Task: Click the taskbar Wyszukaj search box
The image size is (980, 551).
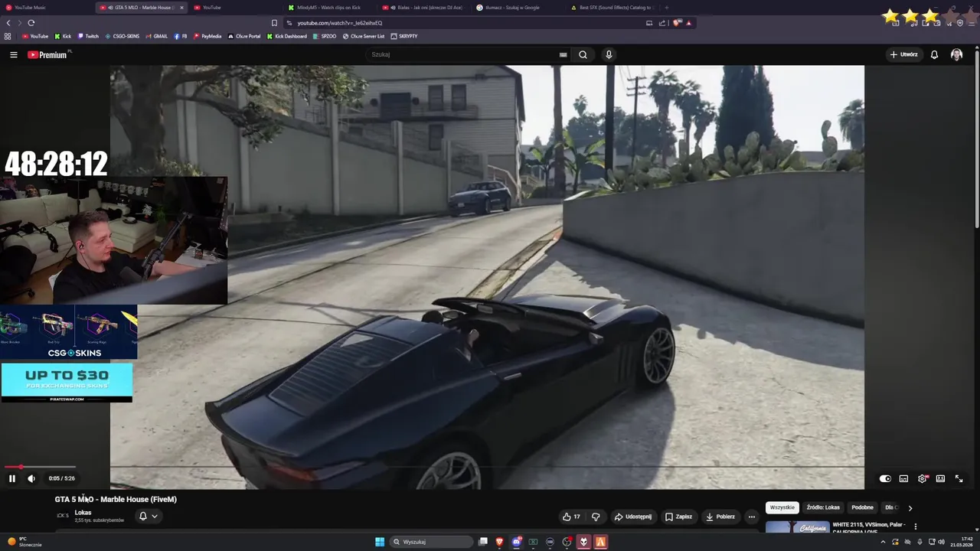Action: coord(432,542)
